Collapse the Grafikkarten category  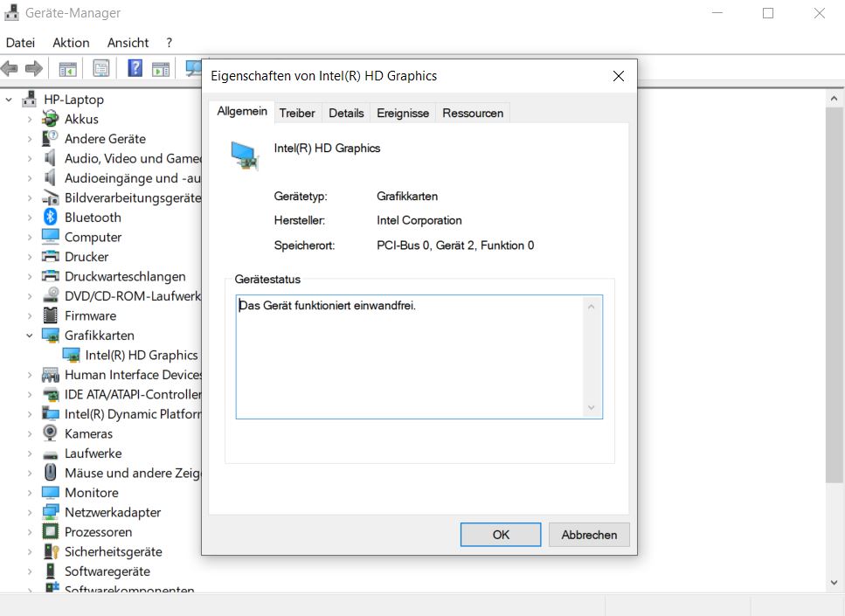29,336
